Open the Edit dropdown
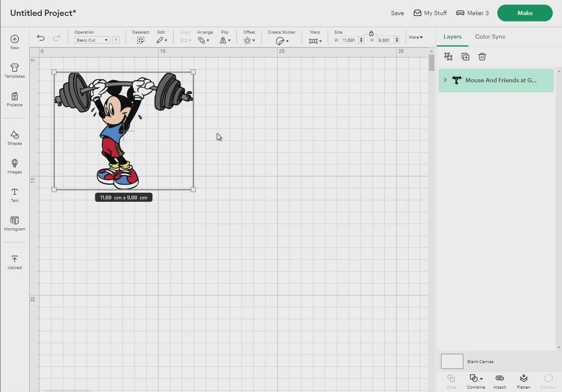 pos(162,40)
